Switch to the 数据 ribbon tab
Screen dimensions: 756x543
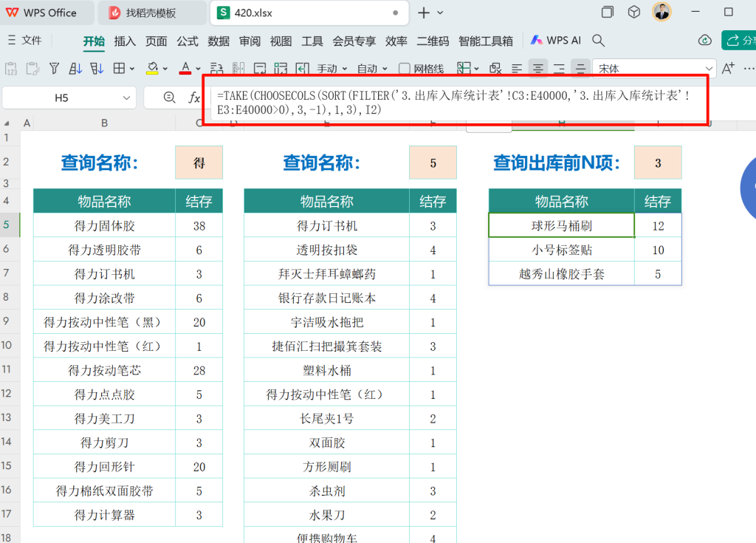pos(219,41)
